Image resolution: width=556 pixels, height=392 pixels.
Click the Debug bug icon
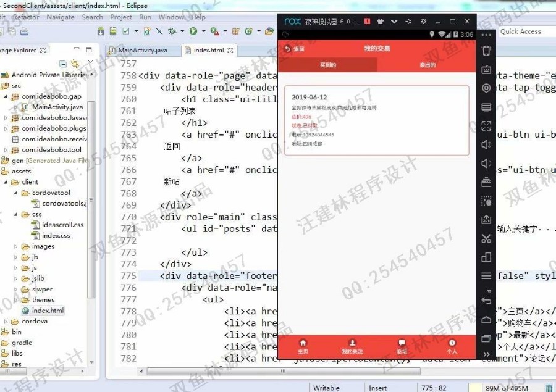(x=172, y=31)
